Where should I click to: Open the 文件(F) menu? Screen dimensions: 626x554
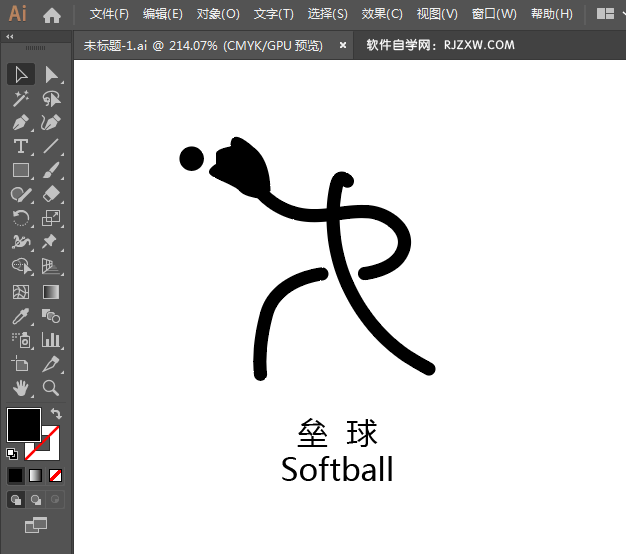pos(109,14)
